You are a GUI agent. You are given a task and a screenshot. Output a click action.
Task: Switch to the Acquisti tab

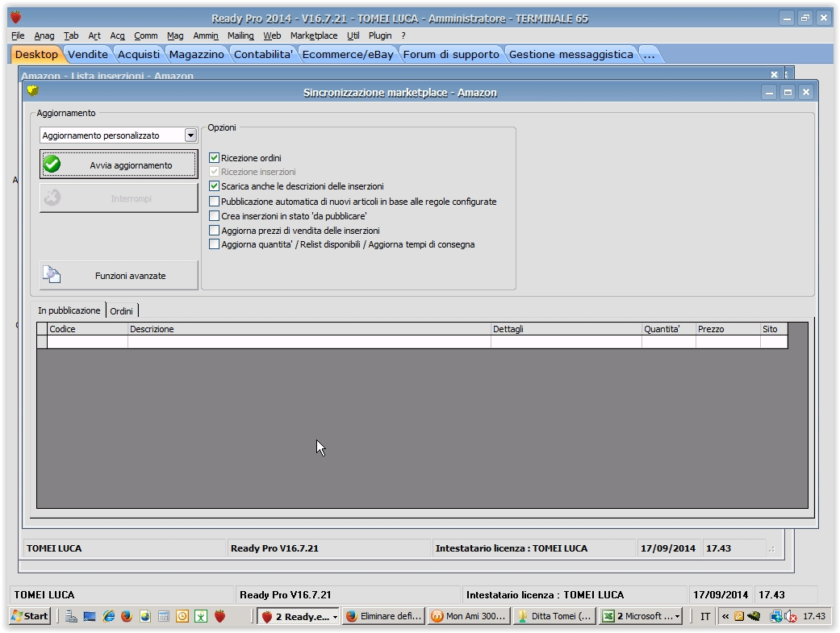[x=139, y=54]
